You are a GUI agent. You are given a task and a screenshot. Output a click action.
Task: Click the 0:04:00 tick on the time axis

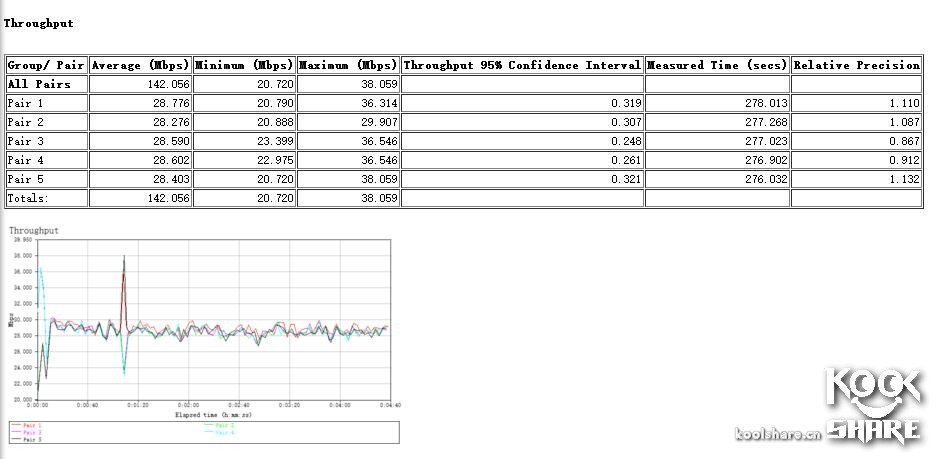click(x=339, y=405)
